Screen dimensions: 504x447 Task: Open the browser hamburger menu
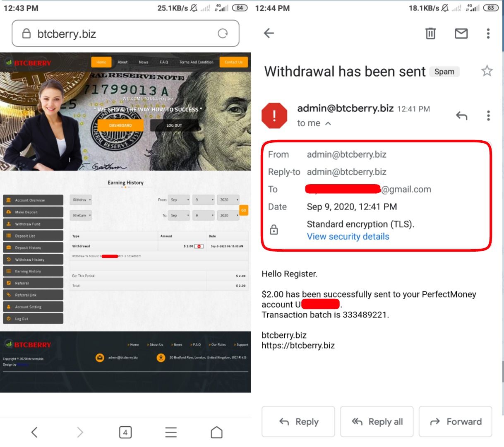(x=171, y=433)
